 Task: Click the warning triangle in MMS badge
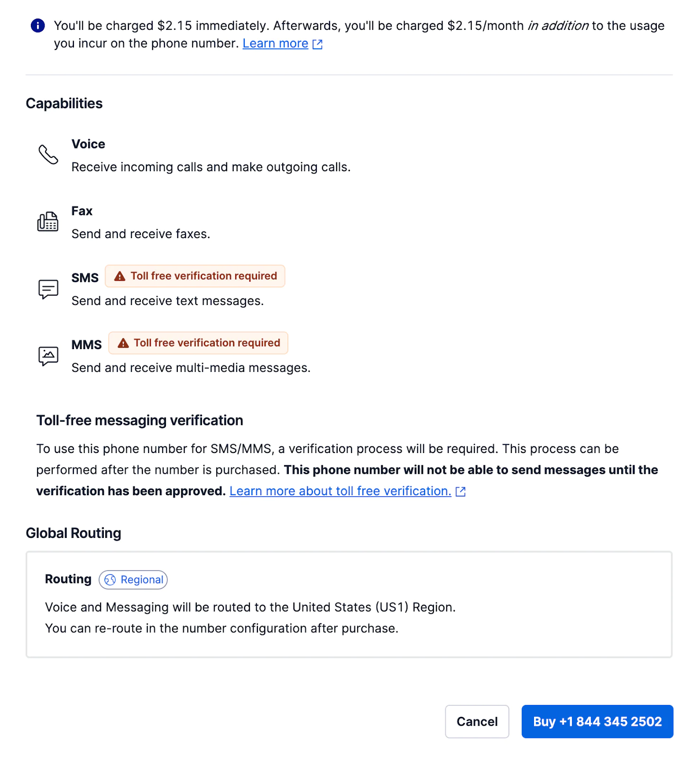coord(123,343)
